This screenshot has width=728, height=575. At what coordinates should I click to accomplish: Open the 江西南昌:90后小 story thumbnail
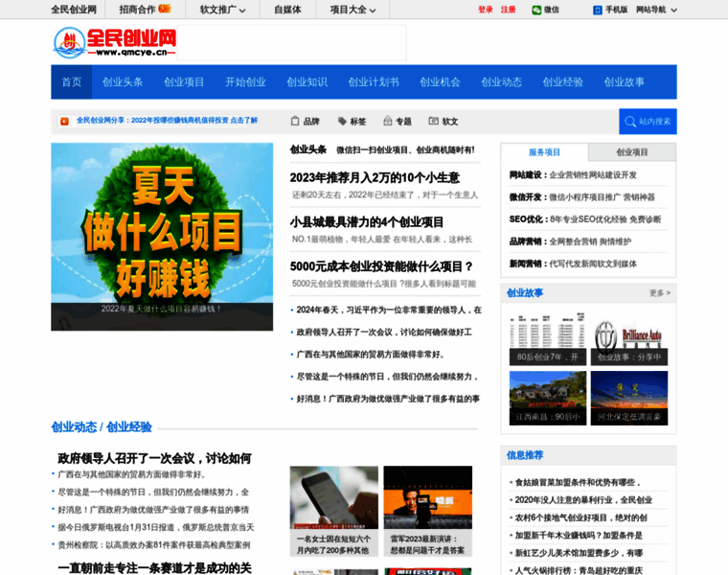[x=548, y=398]
